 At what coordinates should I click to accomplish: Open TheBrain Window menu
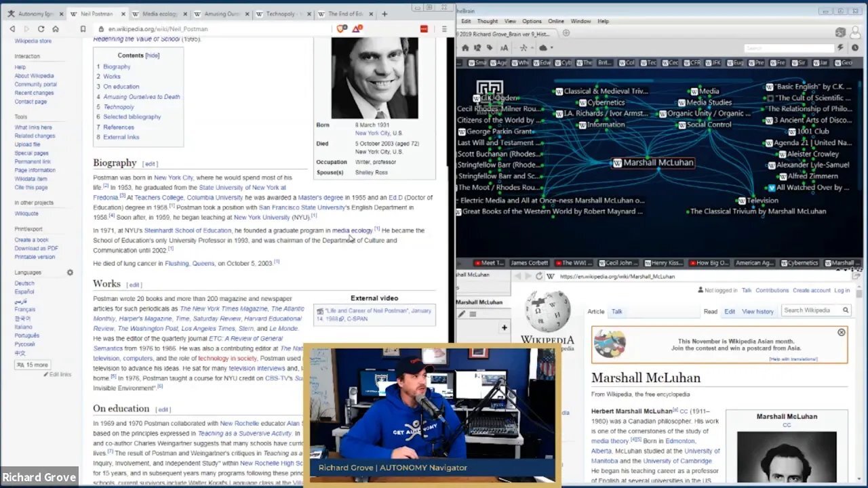coord(580,21)
